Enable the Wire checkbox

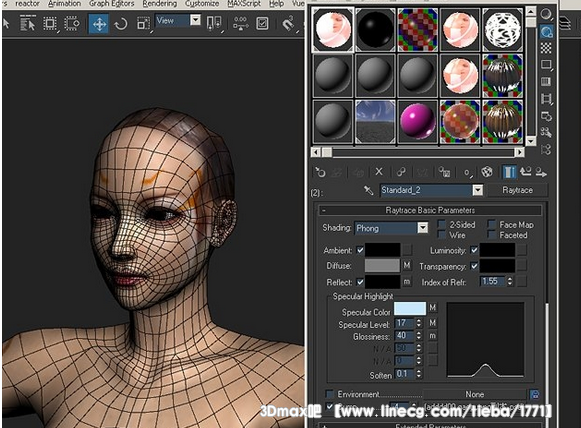[x=441, y=235]
